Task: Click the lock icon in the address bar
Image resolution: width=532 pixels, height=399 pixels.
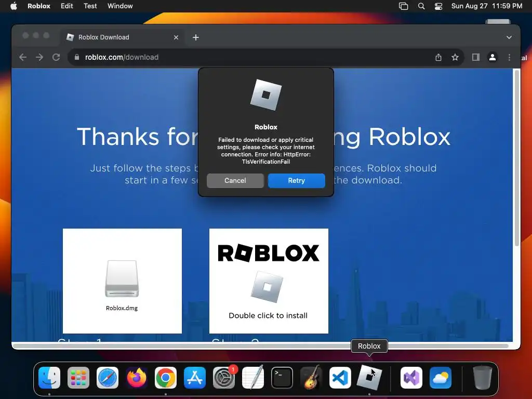Action: tap(77, 57)
